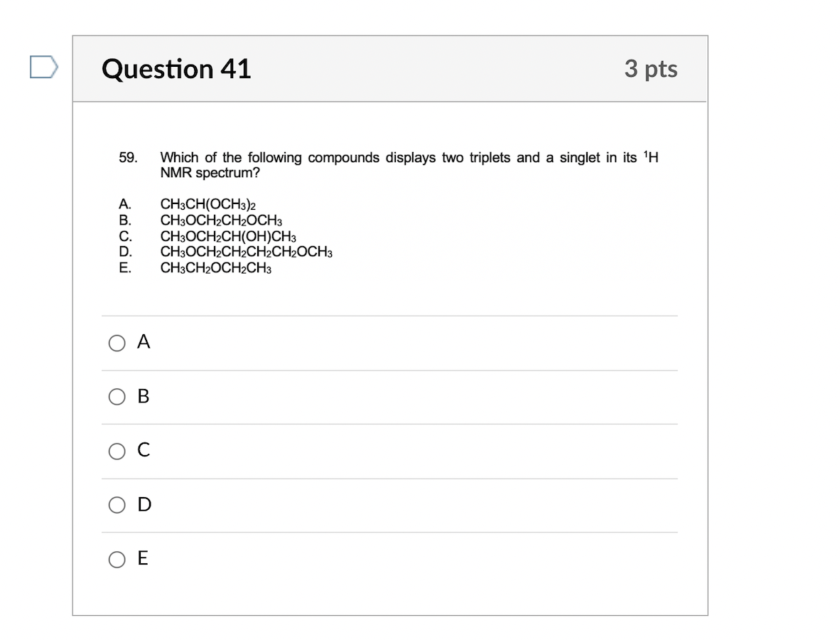Click the divider below the answer options

point(389,316)
